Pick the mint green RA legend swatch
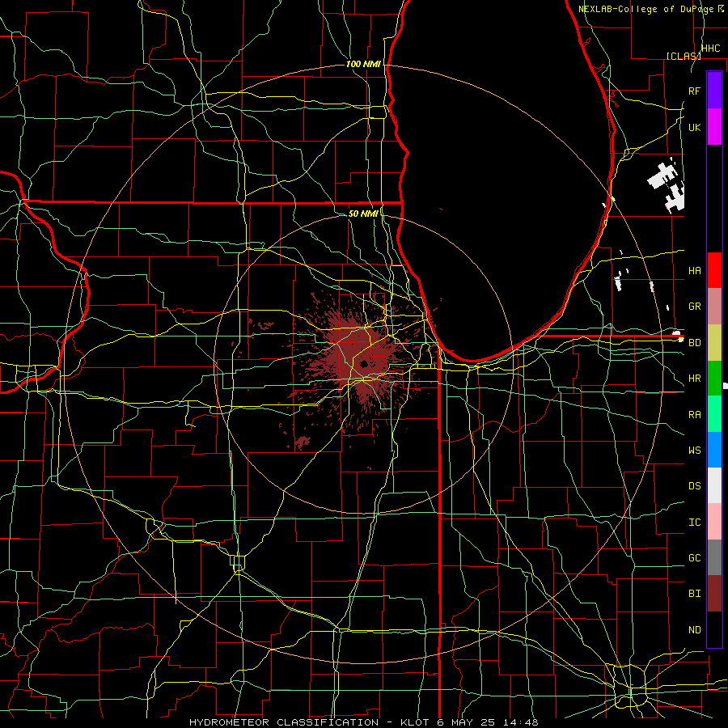This screenshot has width=728, height=728. [714, 414]
